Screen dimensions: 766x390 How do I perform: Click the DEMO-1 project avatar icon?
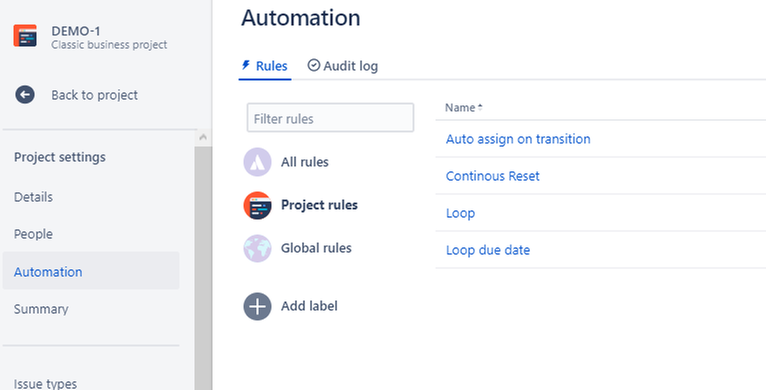[25, 36]
